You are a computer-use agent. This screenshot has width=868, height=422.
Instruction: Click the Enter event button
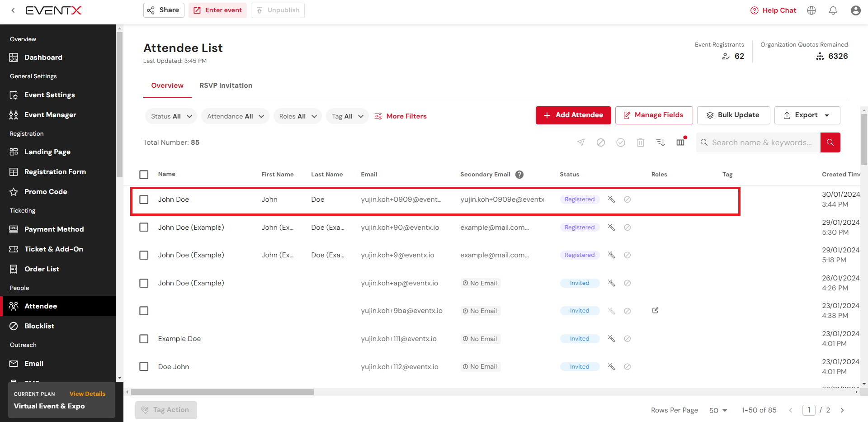point(217,10)
